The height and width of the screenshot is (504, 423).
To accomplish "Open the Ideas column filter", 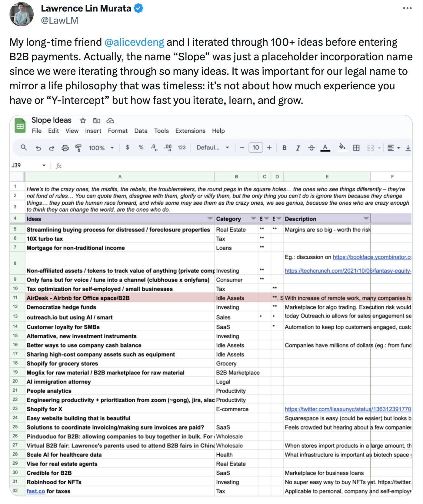I will point(210,218).
